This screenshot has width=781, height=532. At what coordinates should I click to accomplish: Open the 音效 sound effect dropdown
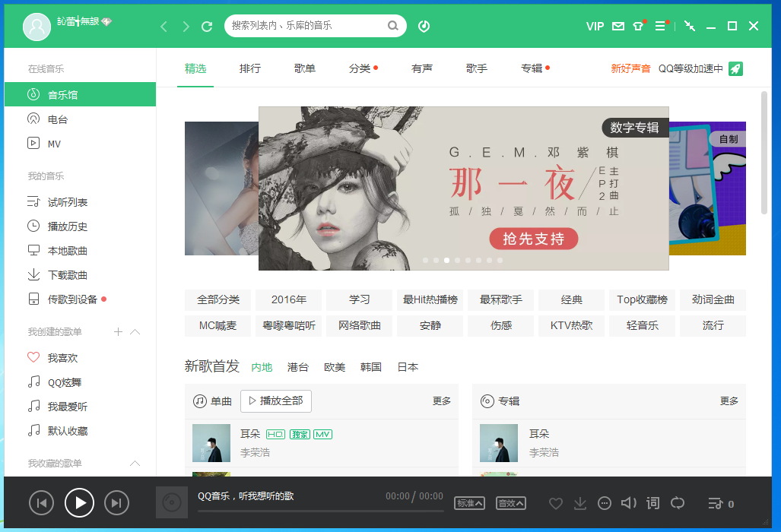click(x=511, y=503)
